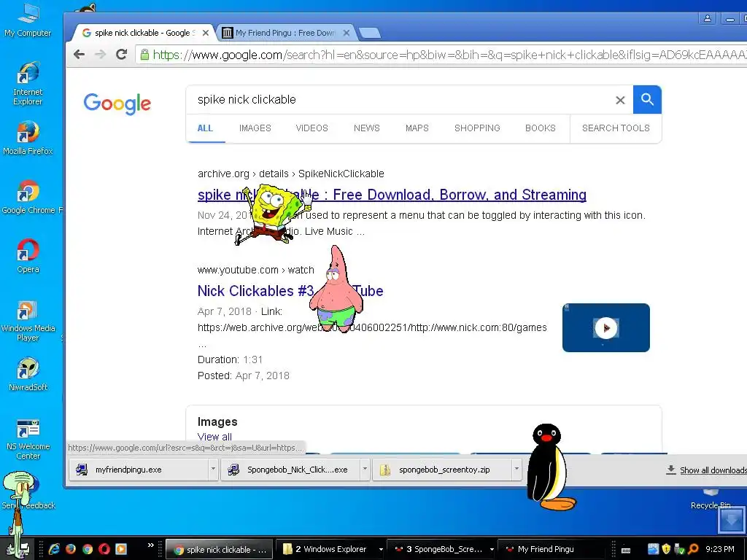Viewport: 747px width, 560px height.
Task: Click the Pingu penguin desktop character
Action: (x=550, y=467)
